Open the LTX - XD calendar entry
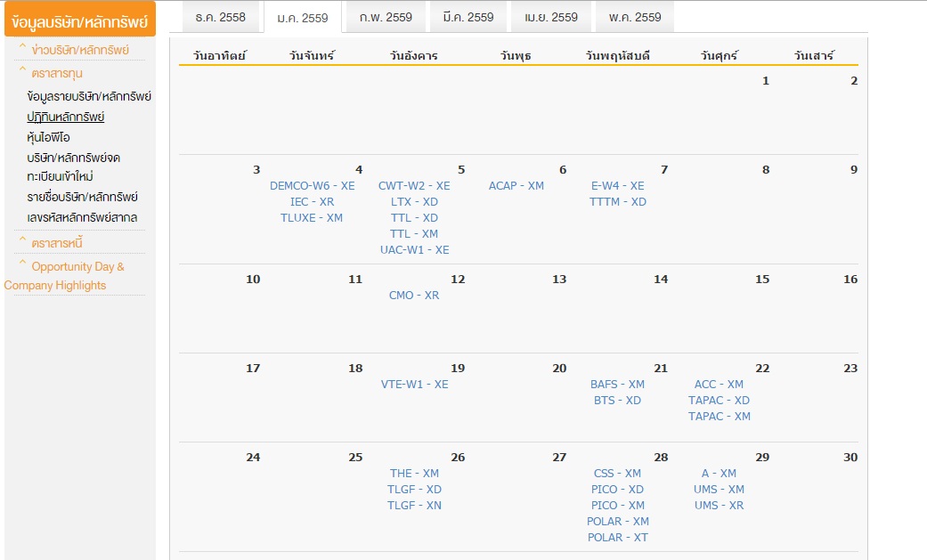 [414, 201]
